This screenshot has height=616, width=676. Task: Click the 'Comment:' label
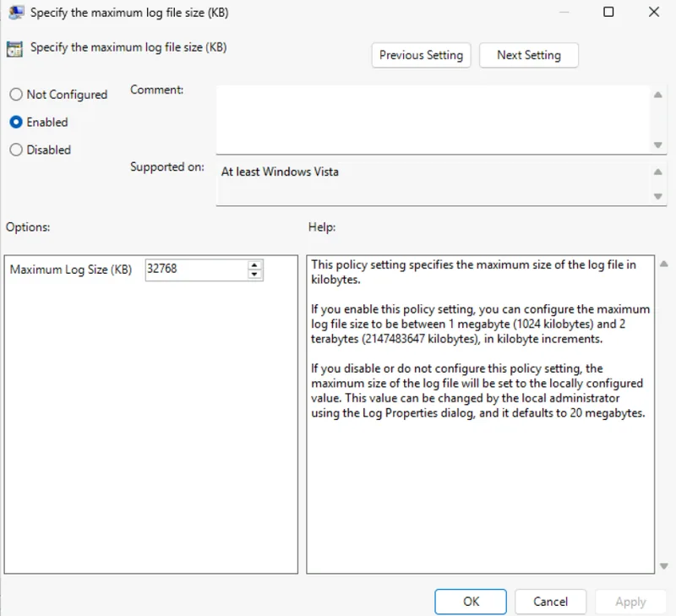(157, 90)
